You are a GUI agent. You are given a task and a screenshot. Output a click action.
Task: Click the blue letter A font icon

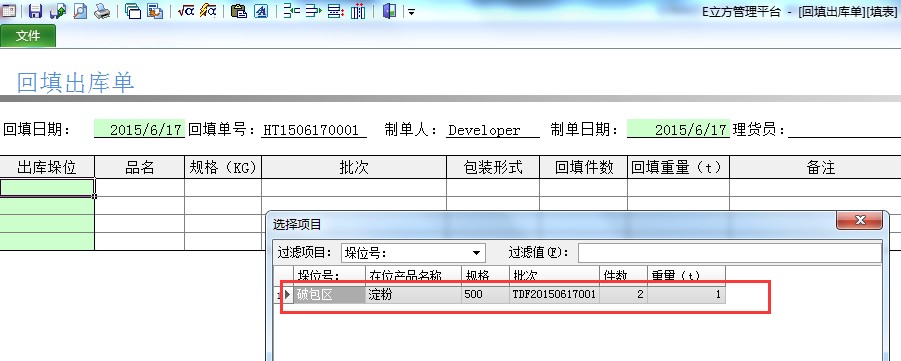coord(261,11)
